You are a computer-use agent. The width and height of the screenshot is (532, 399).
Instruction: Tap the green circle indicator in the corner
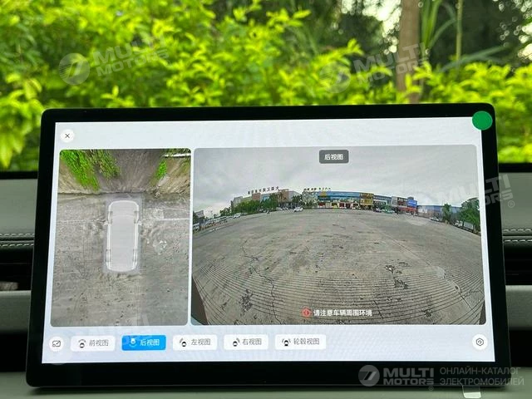click(482, 121)
